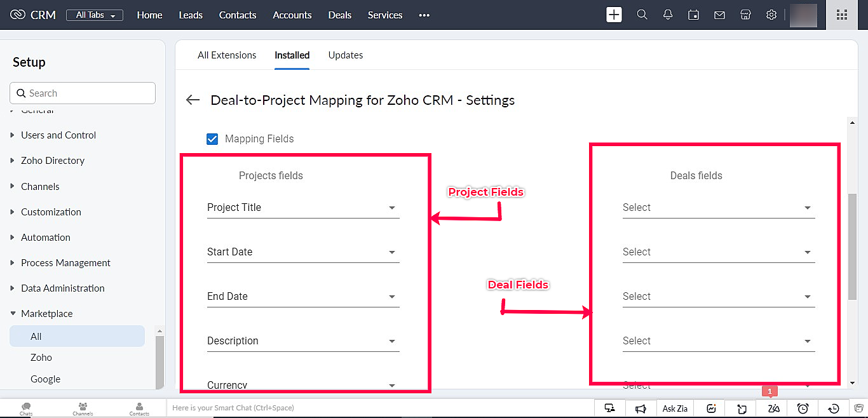The height and width of the screenshot is (418, 868).
Task: Switch to the All Extensions tab
Action: click(x=227, y=55)
